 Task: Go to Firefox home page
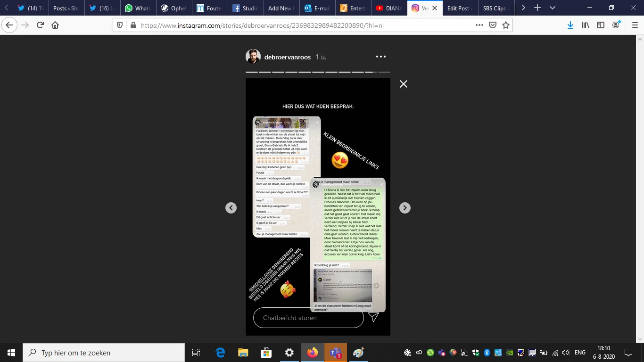click(x=55, y=25)
